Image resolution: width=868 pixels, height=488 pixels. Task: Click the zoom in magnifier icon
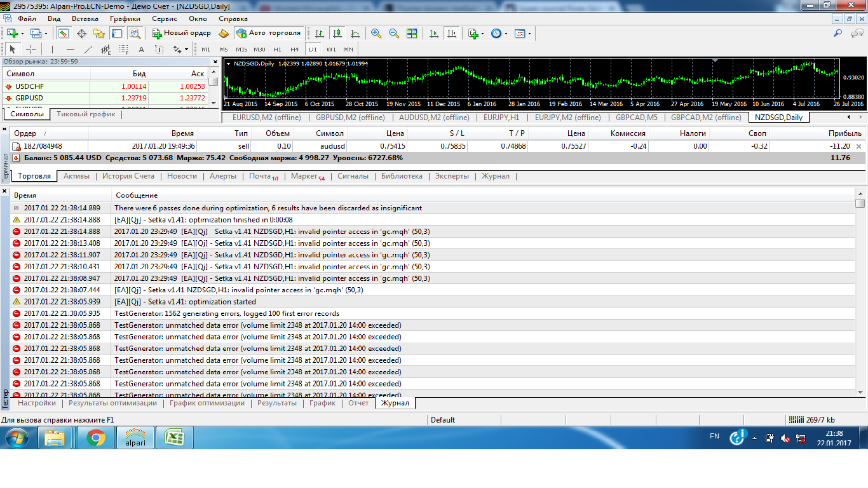coord(376,33)
